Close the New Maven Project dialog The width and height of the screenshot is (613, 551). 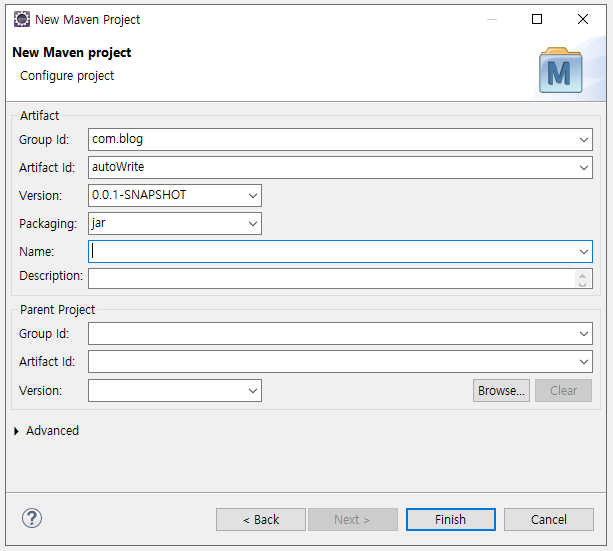click(583, 19)
